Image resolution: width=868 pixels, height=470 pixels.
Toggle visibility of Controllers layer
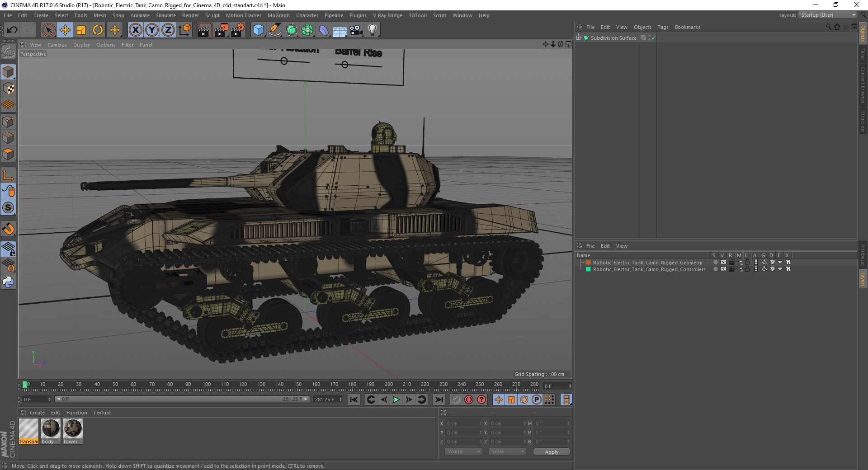point(723,269)
